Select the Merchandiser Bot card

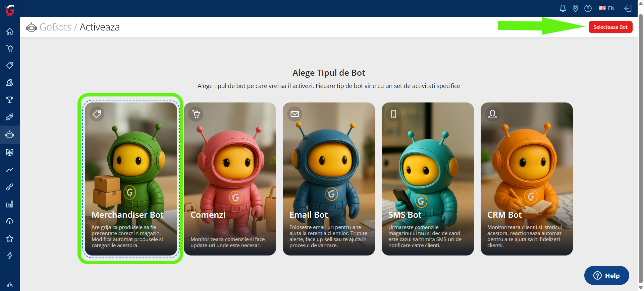pyautogui.click(x=131, y=179)
